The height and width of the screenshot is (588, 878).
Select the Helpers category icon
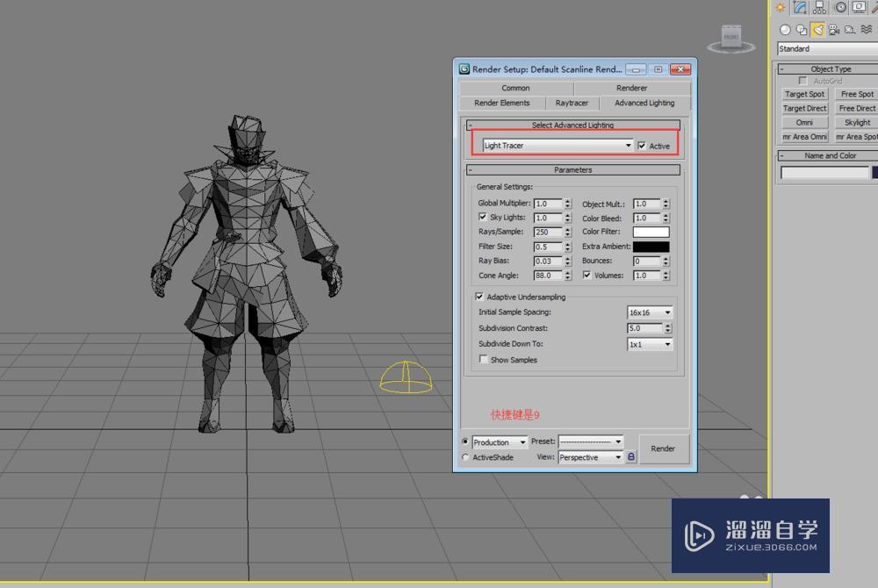pos(850,30)
